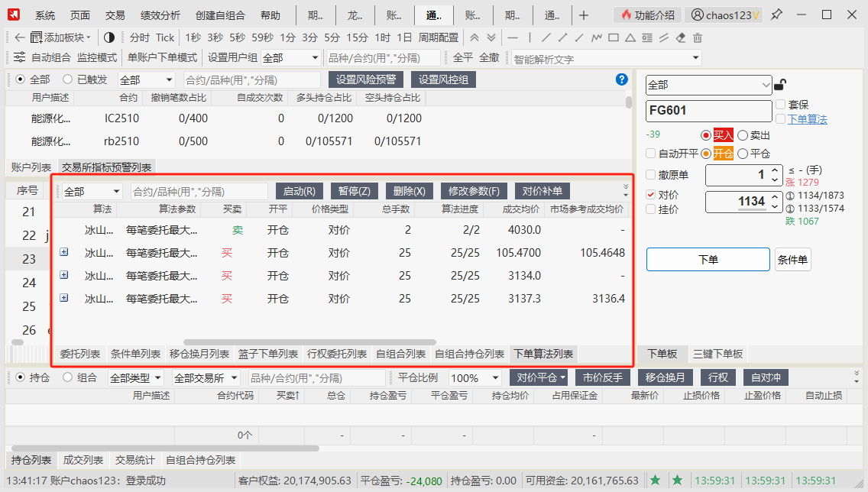
Task: Select the triangle drawing tool
Action: (x=630, y=37)
